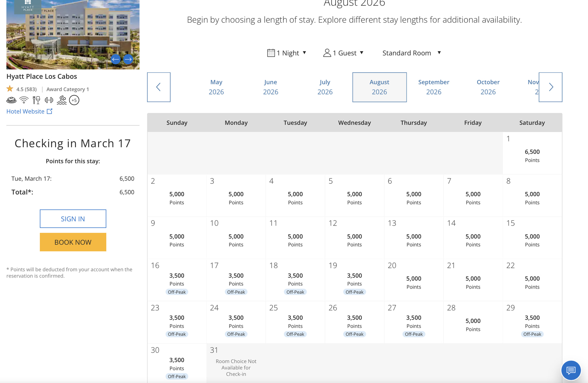Image resolution: width=588 pixels, height=383 pixels.
Task: Expand the Standard Room type dropdown
Action: point(411,53)
